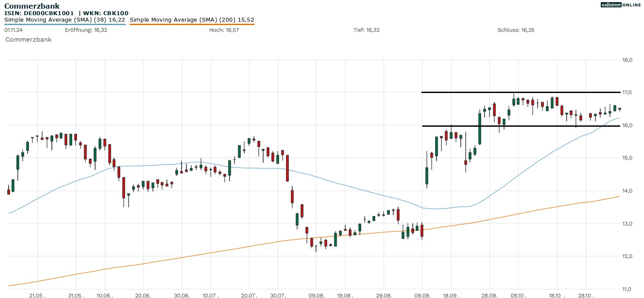644x298 pixels.
Task: Click the tall red candle after 30.07.
Action: [x=287, y=168]
